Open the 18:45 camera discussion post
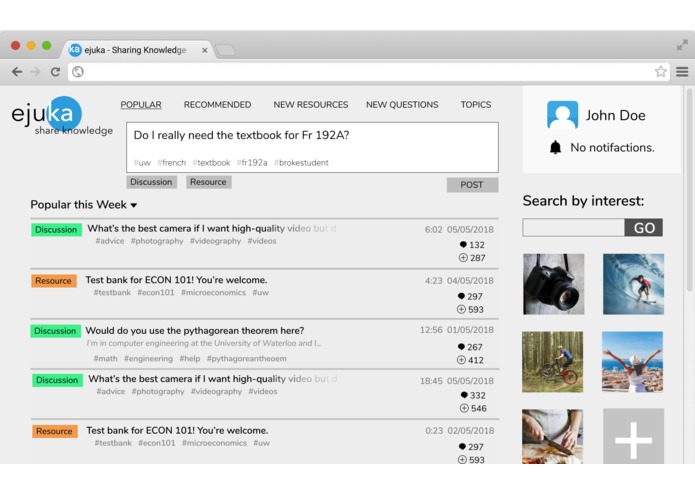 pyautogui.click(x=265, y=394)
